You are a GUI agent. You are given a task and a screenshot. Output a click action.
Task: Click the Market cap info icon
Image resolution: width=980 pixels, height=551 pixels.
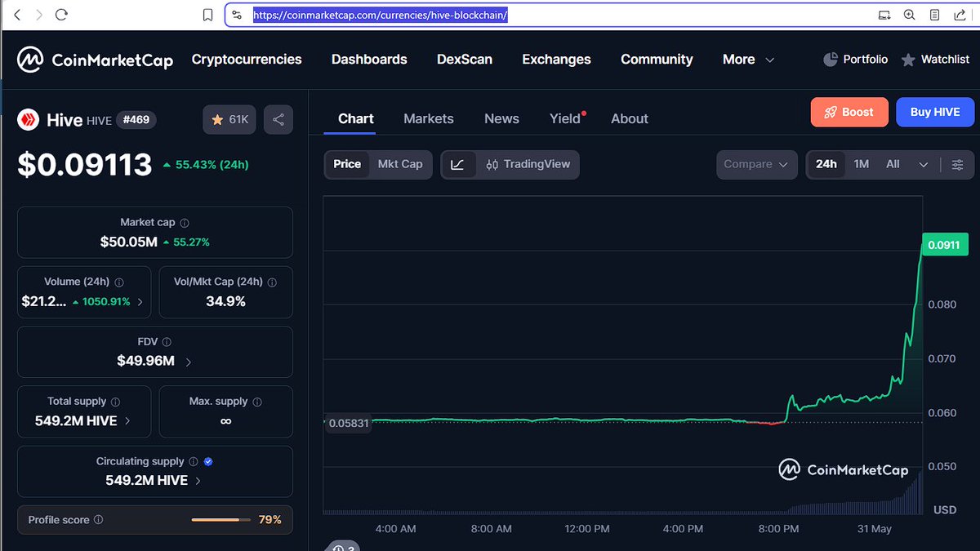[185, 223]
